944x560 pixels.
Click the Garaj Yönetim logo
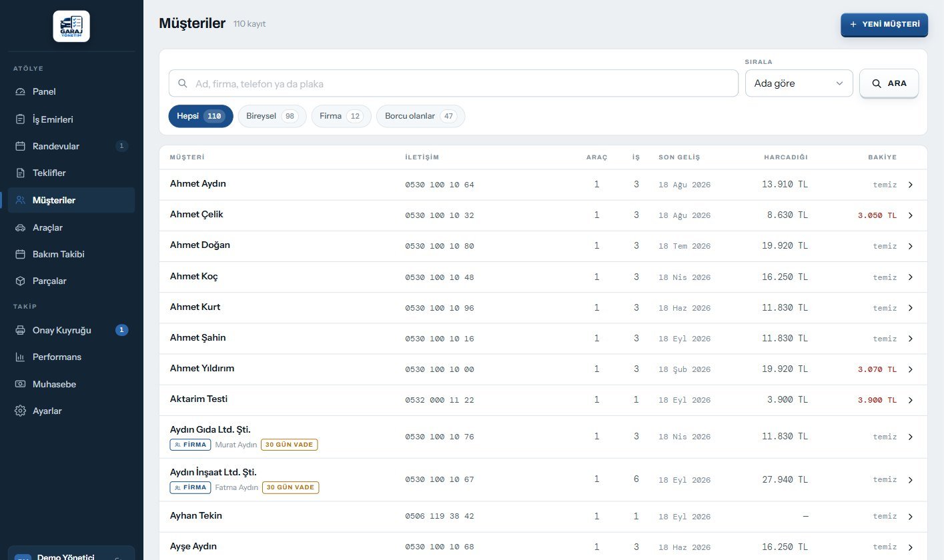[71, 26]
